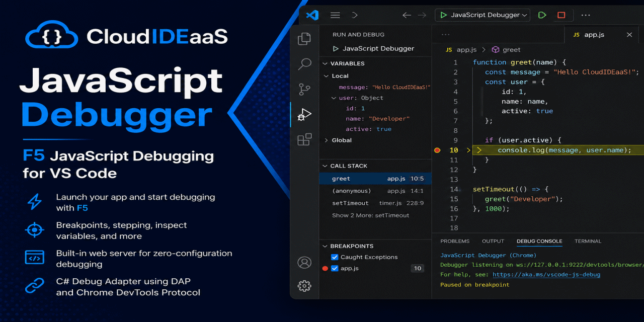This screenshot has width=644, height=322.
Task: Switch to the OUTPUT panel tab
Action: 493,242
